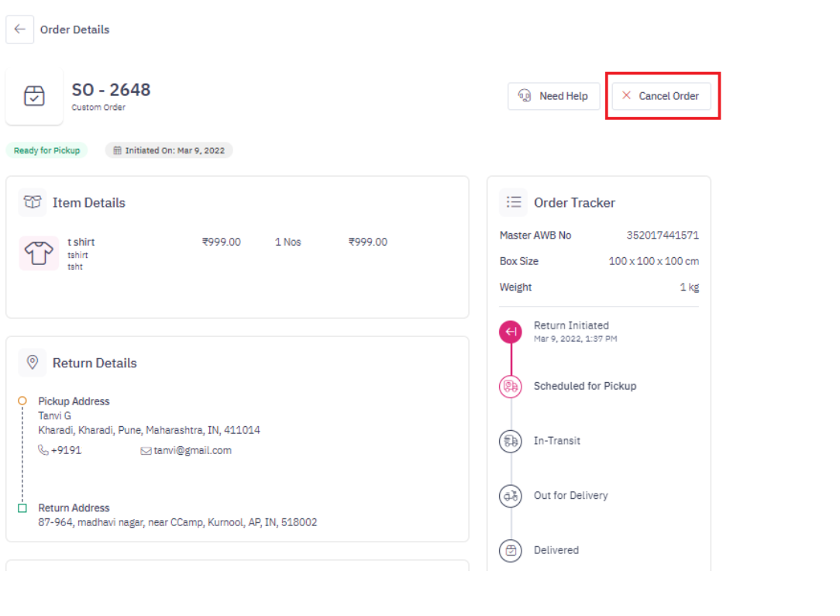
Task: Click the Out for Delivery scooter icon
Action: [511, 496]
